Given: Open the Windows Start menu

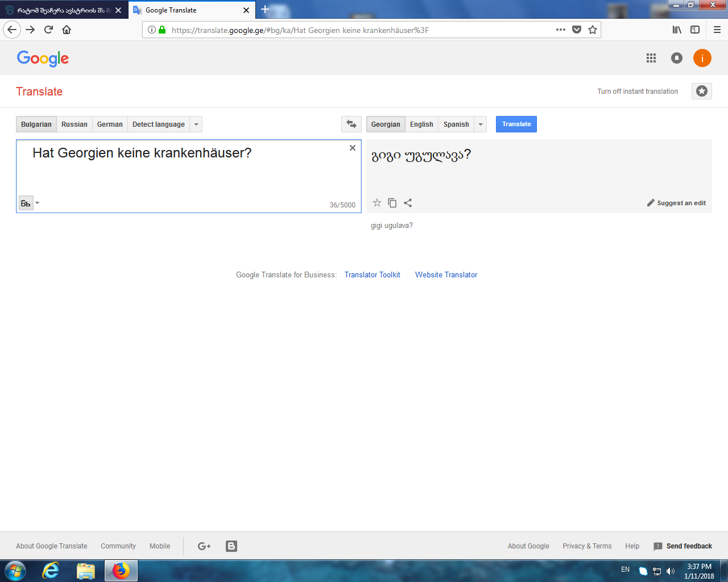Looking at the screenshot, I should pos(15,571).
